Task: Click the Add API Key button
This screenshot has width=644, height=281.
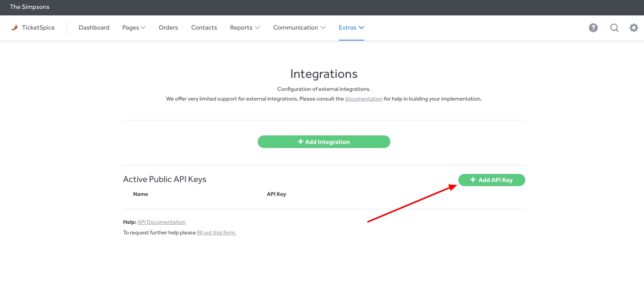Action: [492, 180]
